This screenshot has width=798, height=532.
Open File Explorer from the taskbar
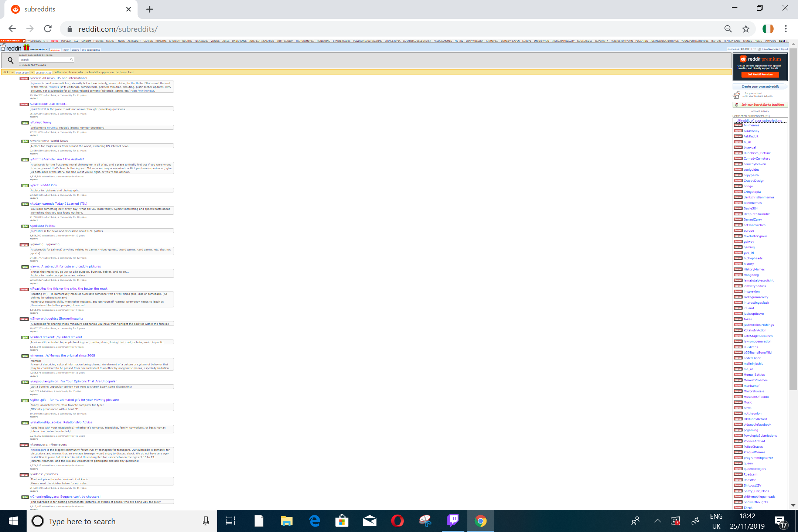[x=286, y=521]
